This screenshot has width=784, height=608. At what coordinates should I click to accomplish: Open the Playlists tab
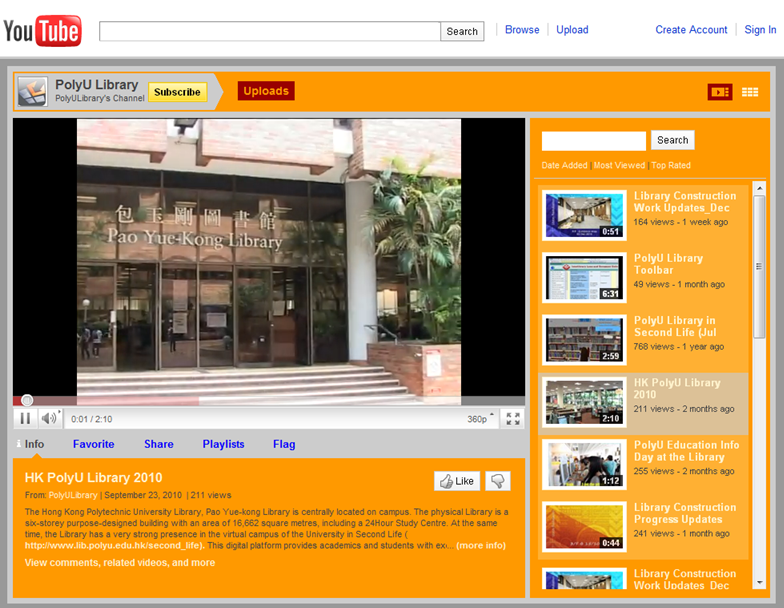[224, 444]
